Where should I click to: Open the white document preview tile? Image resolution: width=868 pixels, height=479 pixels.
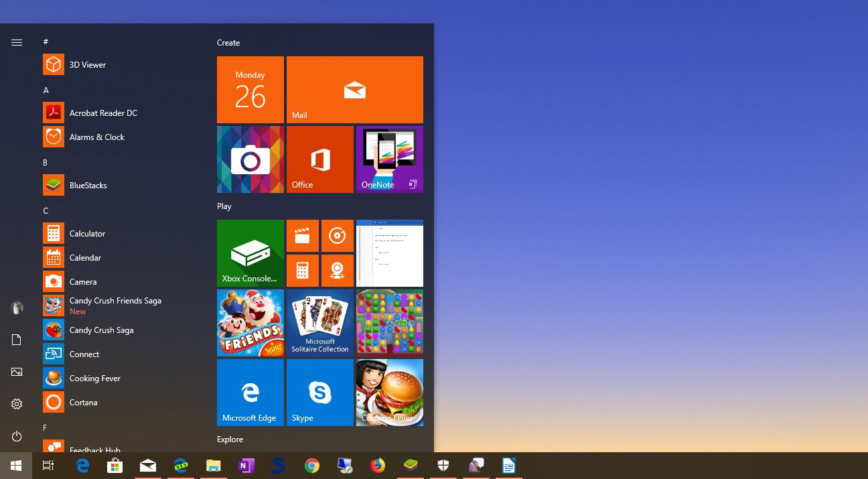(390, 253)
